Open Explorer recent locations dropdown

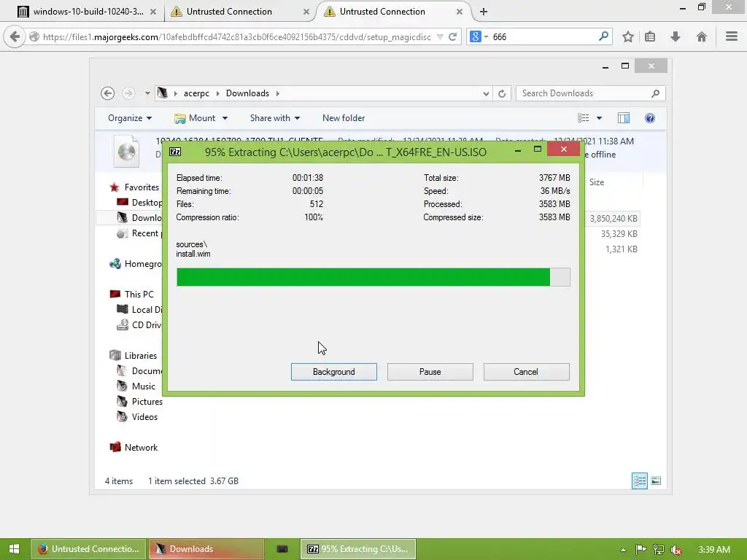147,93
